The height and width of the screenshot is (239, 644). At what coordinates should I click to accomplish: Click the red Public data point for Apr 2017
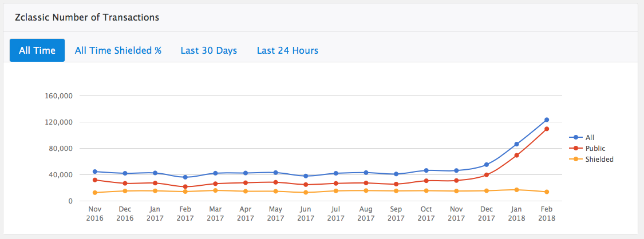coord(246,183)
